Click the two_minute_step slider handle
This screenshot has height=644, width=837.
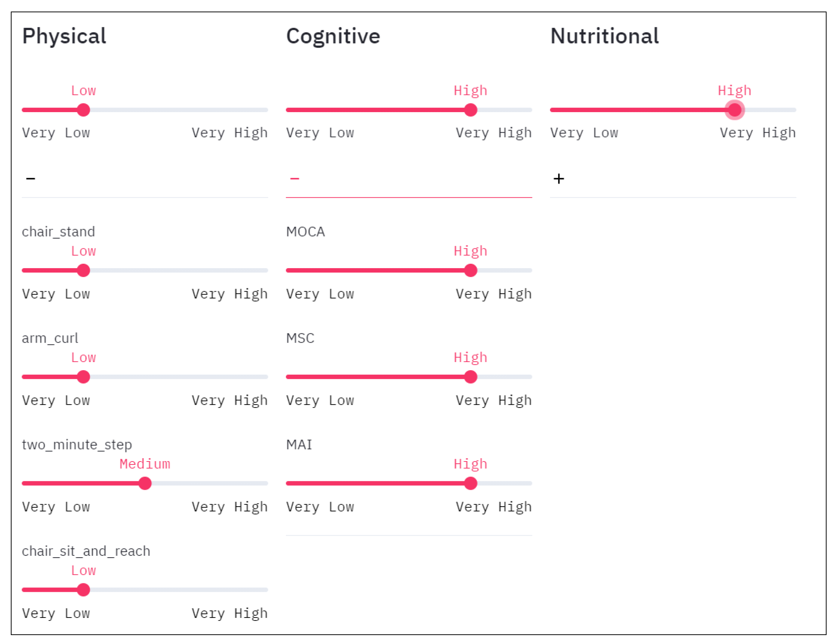point(145,483)
